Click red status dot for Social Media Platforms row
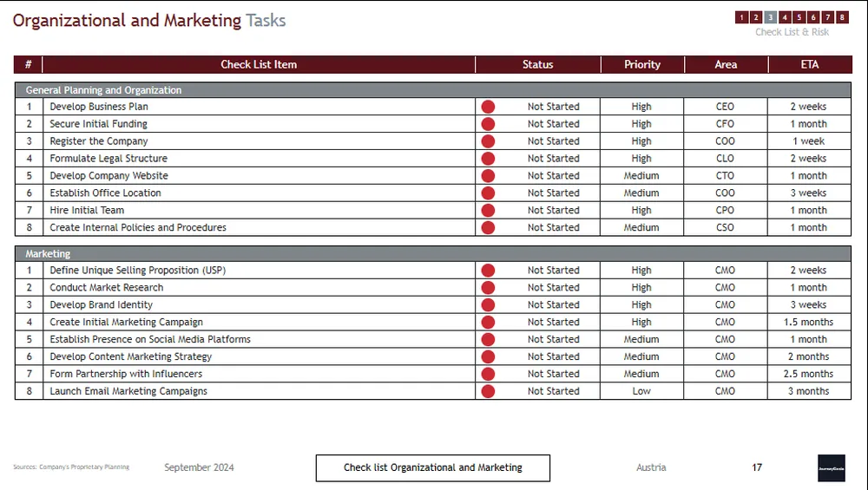Image resolution: width=868 pixels, height=490 pixels. click(488, 340)
